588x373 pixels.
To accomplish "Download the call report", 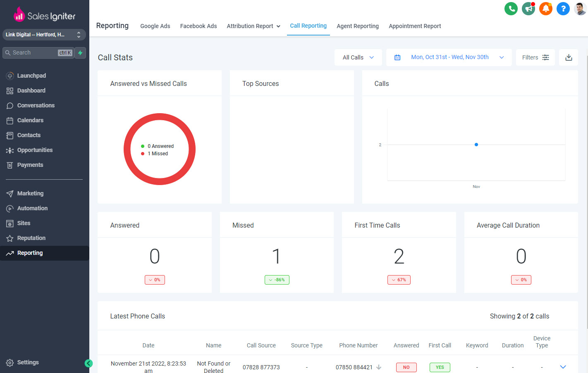I will [x=569, y=57].
